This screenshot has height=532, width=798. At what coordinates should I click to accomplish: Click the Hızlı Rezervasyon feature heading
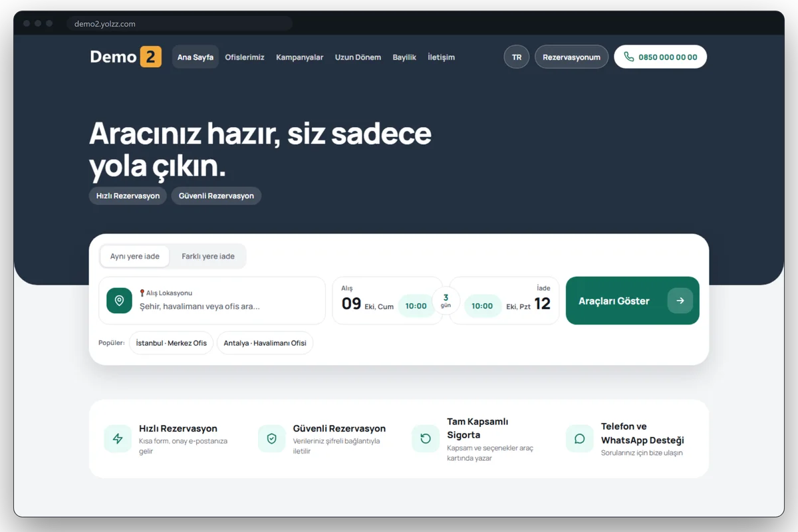(x=178, y=428)
